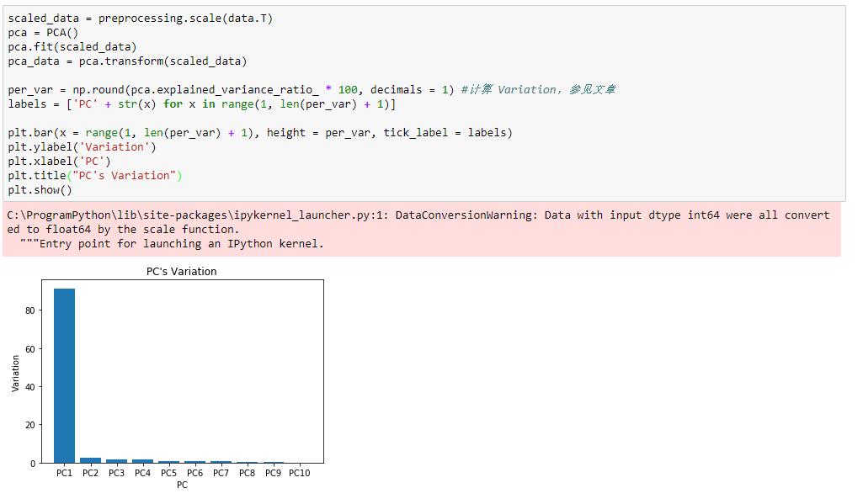Click the tall PC1 bar in chart
This screenshot has height=504, width=863.
tap(64, 375)
